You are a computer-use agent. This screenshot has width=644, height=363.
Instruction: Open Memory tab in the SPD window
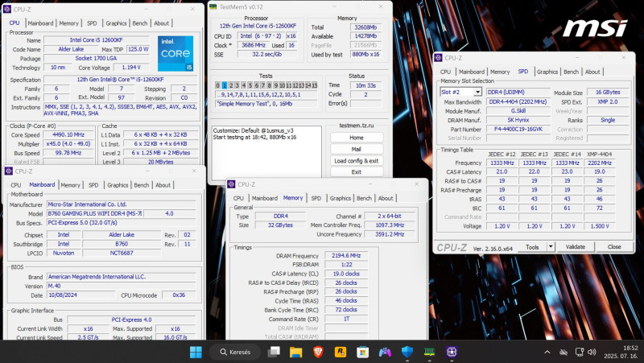pos(500,72)
